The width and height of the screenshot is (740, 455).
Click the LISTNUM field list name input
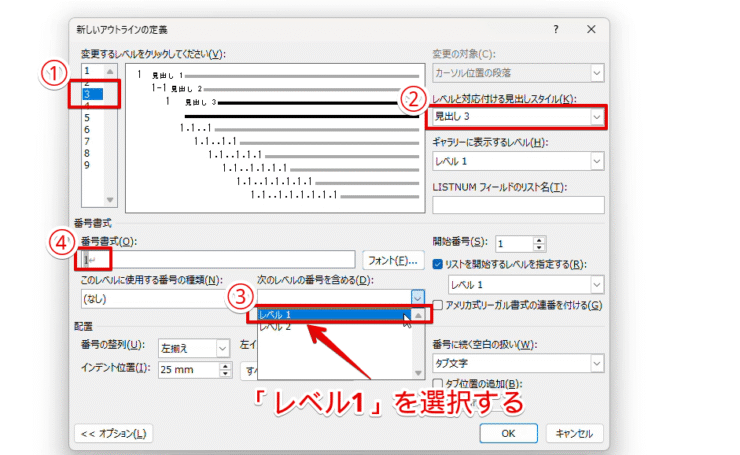tap(518, 205)
